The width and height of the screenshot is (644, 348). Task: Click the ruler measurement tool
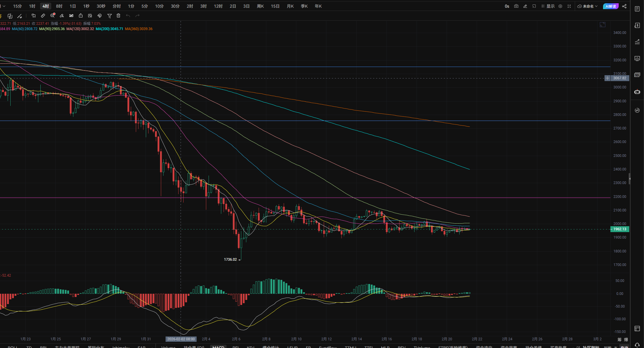click(x=43, y=16)
